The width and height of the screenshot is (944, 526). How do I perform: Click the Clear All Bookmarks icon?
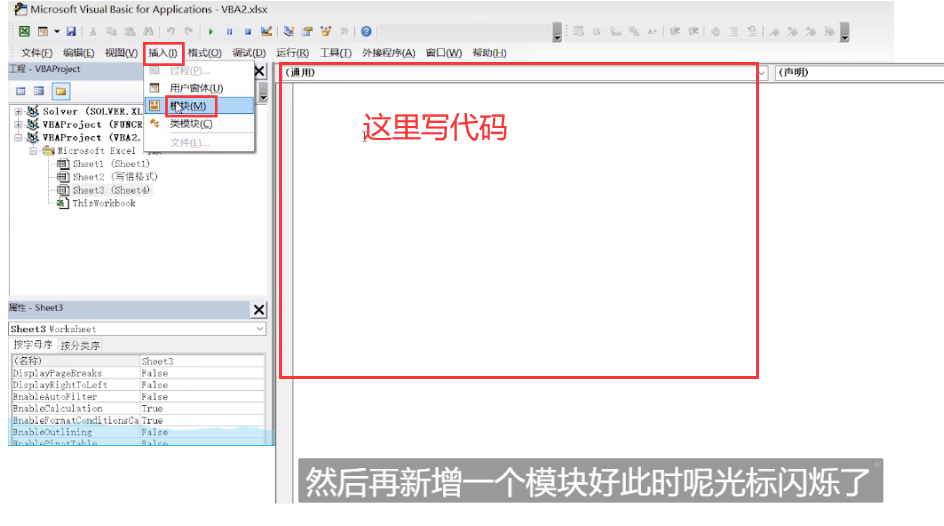(x=829, y=31)
